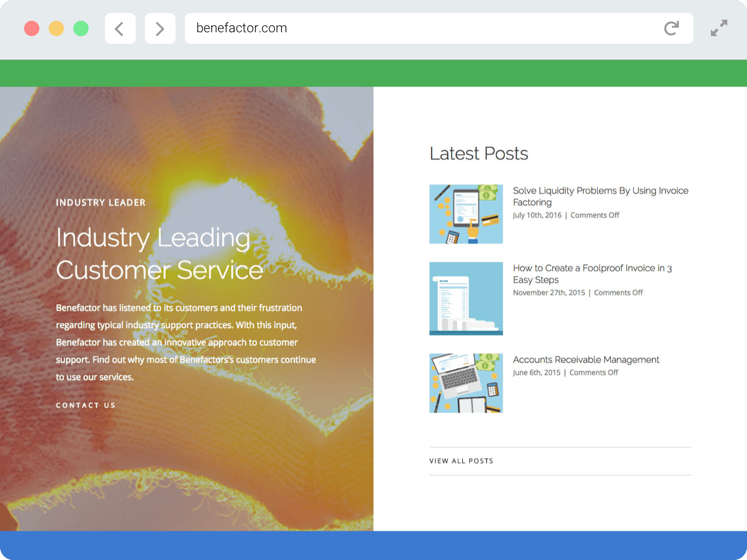Click the Latest Posts heading

click(x=479, y=154)
